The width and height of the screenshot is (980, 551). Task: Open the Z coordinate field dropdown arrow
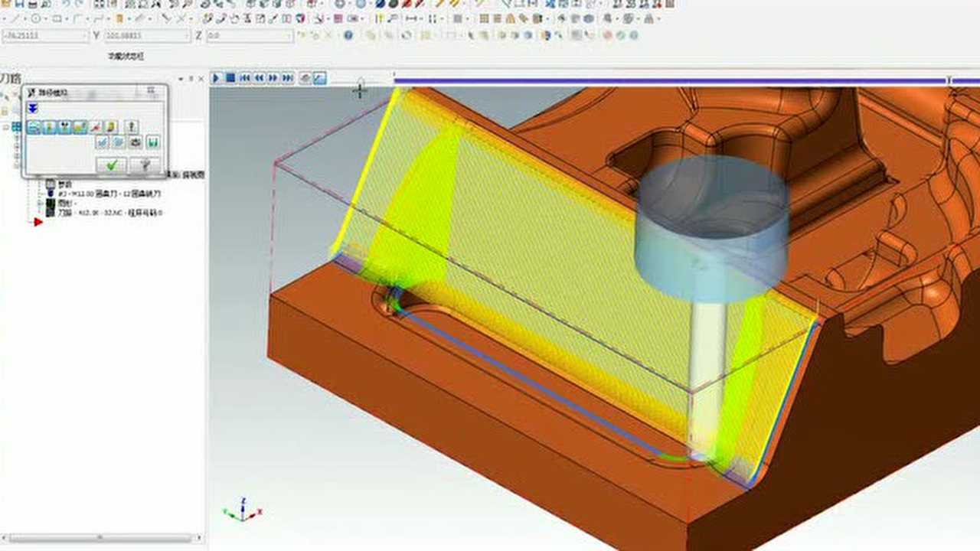[x=289, y=35]
